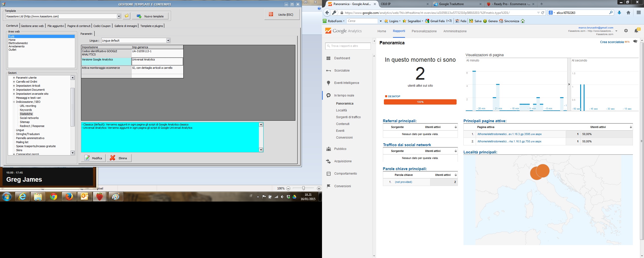The image size is (644, 258).
Task: Open the Windows Start menu
Action: pos(7,197)
